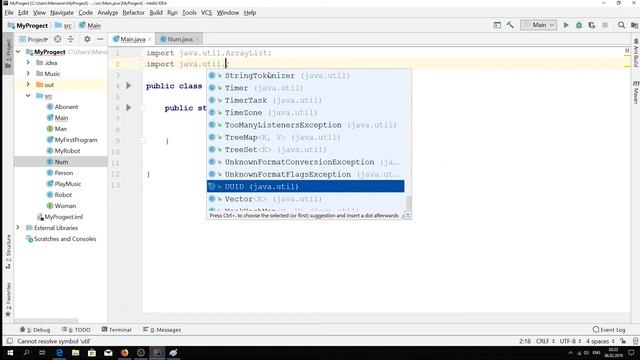Open the Event Log
The width and height of the screenshot is (640, 360).
609,329
